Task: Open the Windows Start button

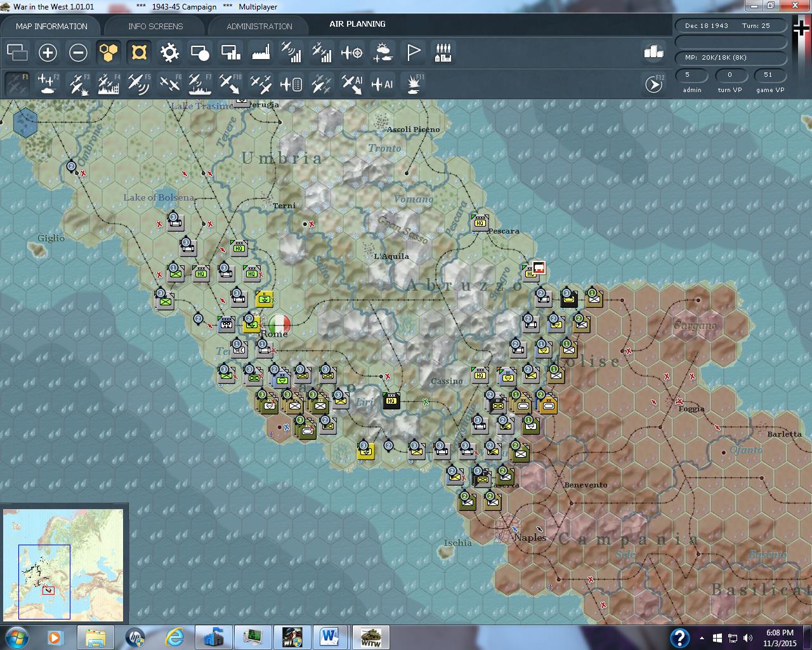Action: tap(16, 637)
